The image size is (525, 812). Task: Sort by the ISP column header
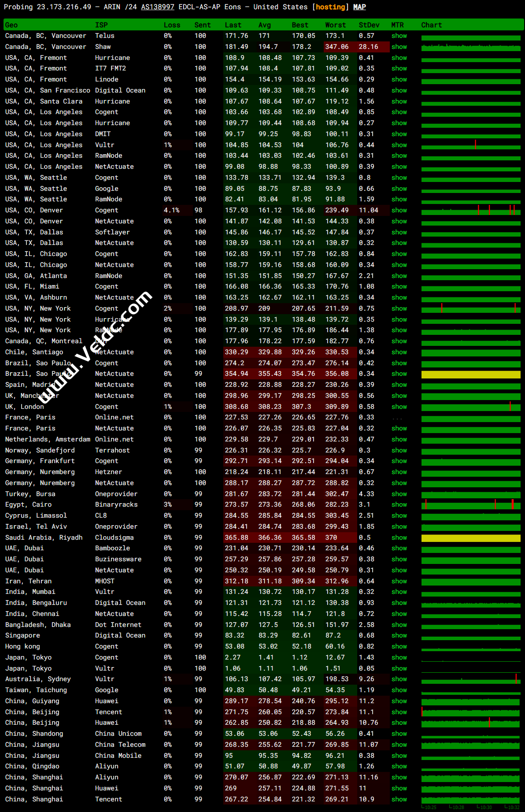101,25
